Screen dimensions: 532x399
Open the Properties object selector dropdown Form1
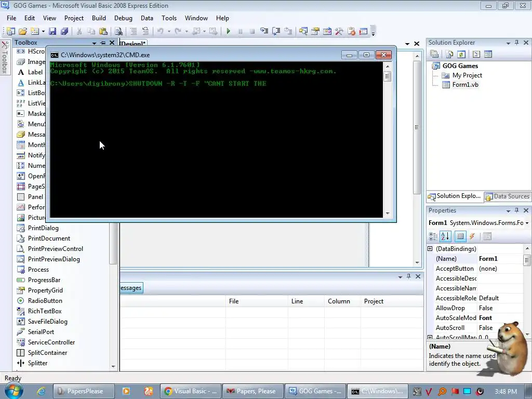tap(527, 223)
